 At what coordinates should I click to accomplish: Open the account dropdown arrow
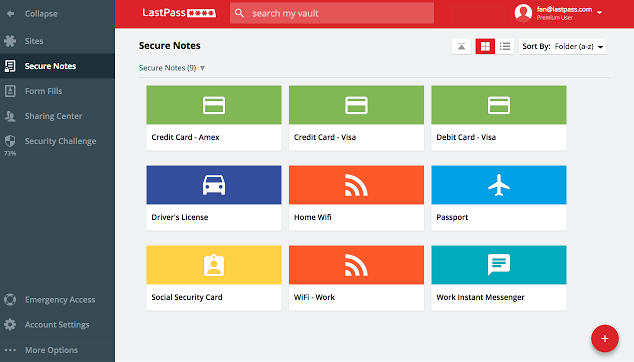(x=600, y=13)
